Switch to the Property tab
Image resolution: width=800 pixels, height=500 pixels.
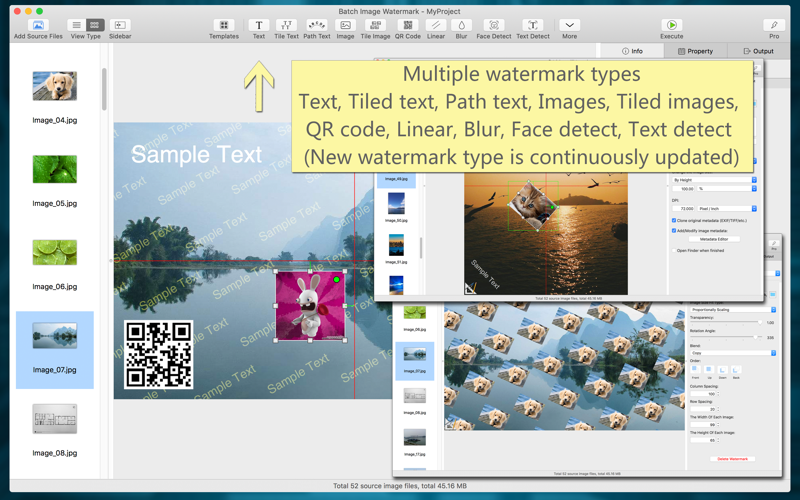pos(695,51)
